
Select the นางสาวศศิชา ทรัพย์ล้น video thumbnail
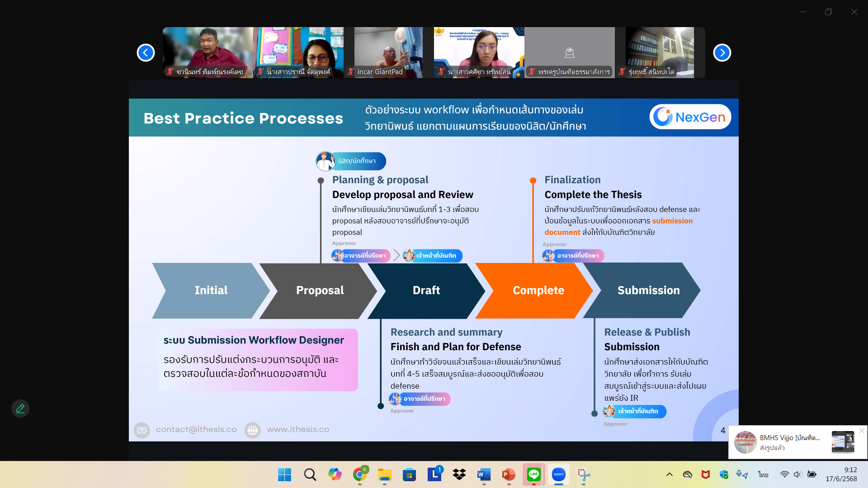click(x=479, y=52)
